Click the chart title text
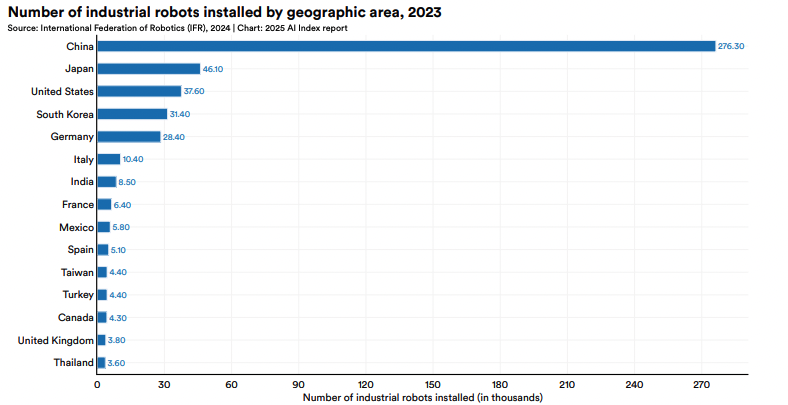Screen dimensions: 788x405 224,11
